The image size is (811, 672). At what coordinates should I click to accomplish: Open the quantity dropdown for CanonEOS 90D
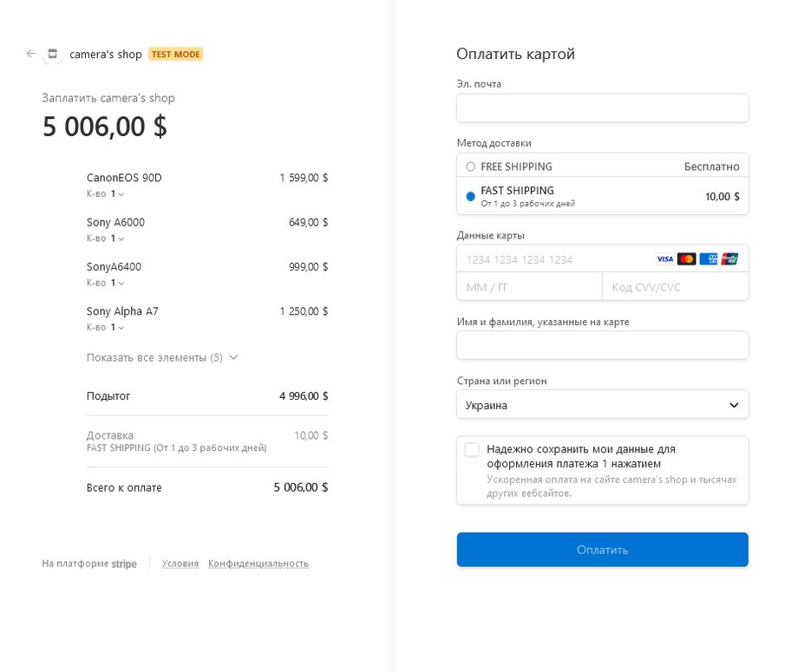pos(117,194)
